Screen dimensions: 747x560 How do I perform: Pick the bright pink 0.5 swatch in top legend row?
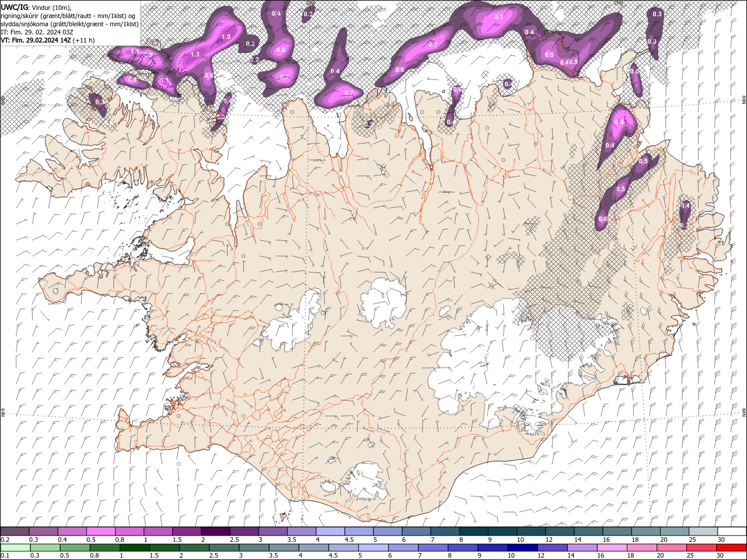pyautogui.click(x=100, y=531)
